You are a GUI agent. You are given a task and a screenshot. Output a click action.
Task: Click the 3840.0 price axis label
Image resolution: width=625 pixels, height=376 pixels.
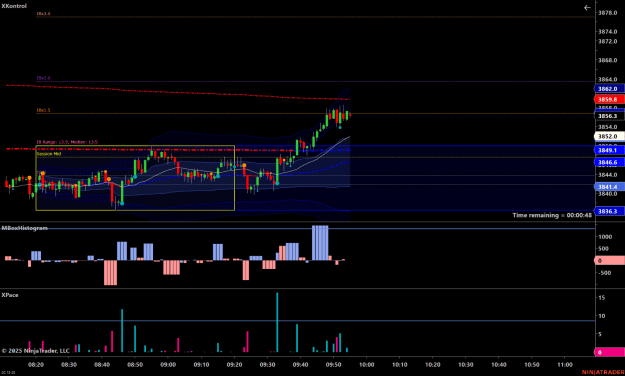click(x=607, y=194)
